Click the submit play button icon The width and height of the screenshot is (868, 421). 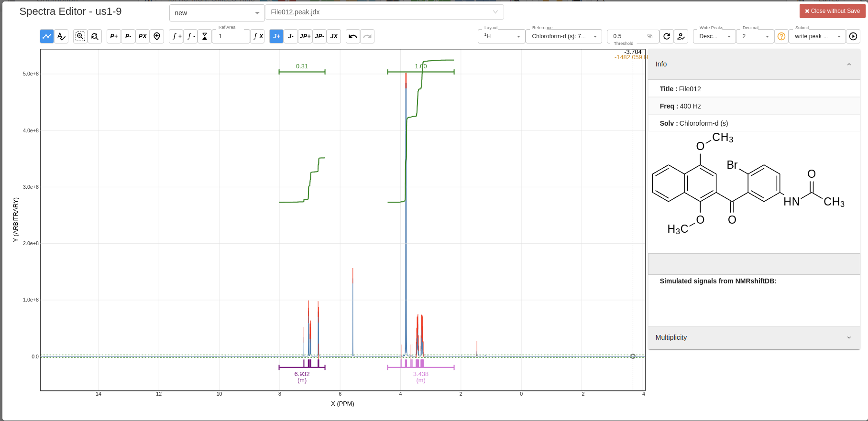click(853, 36)
